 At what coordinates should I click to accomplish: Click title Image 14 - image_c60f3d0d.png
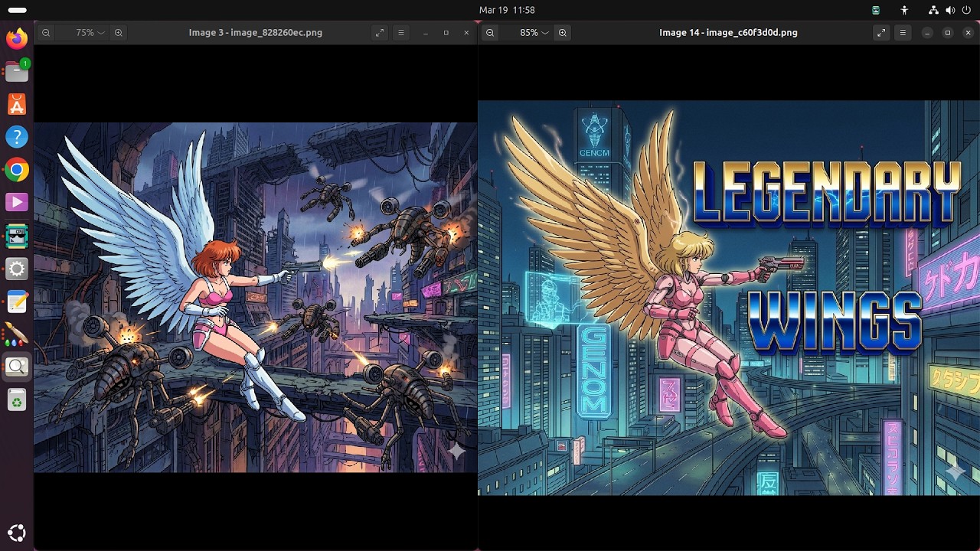coord(728,33)
